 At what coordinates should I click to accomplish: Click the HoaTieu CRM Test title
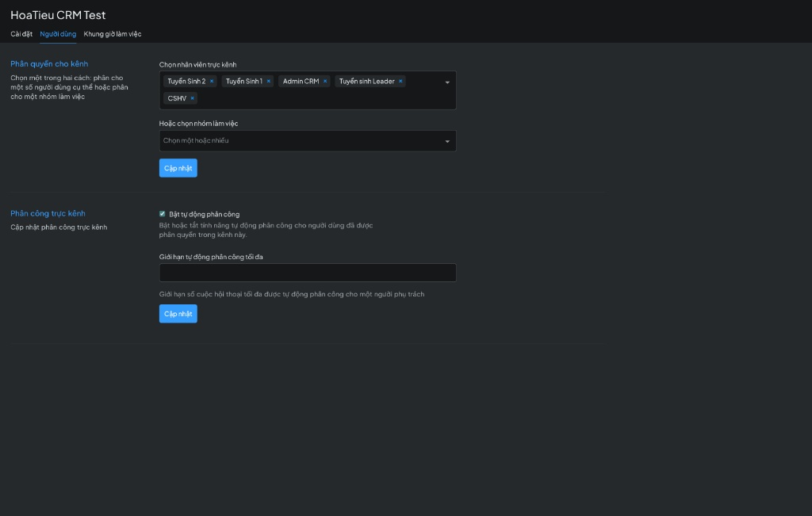[58, 15]
